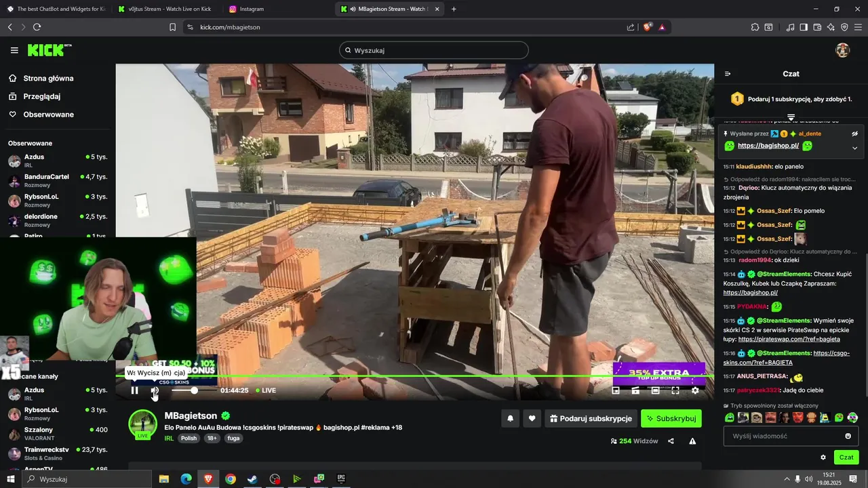
Task: Click Podaruj subskrypcje gift button
Action: click(x=591, y=419)
